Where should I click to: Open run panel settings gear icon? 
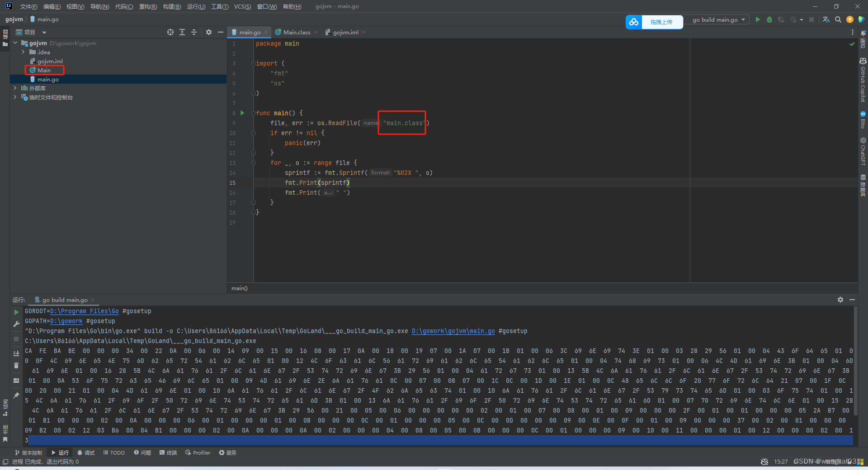click(840, 300)
